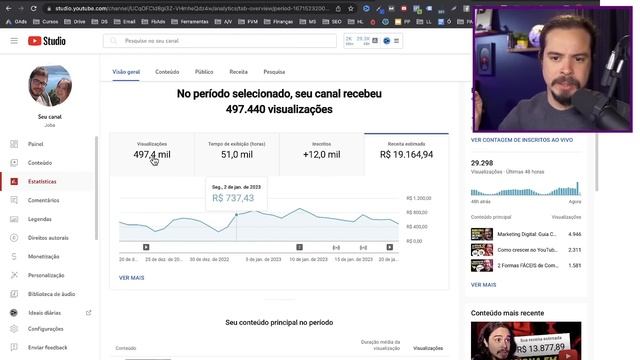Switch to the Público tab
The image size is (640, 360).
tap(204, 72)
